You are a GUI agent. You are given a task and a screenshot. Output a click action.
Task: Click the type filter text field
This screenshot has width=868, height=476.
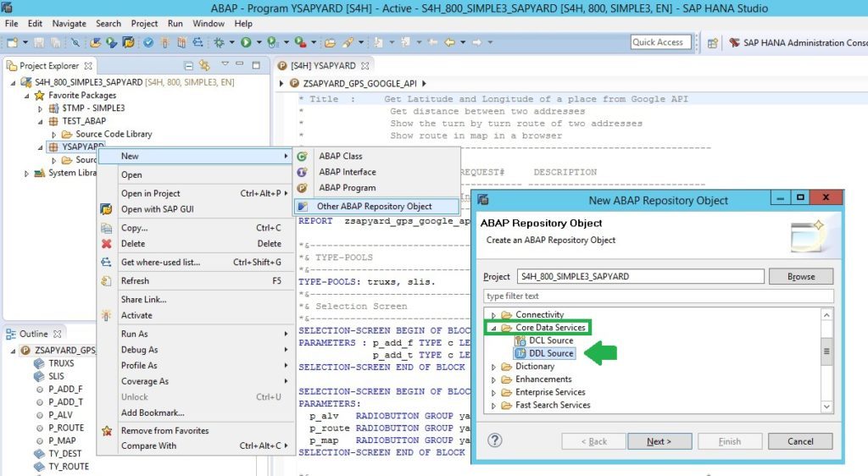pyautogui.click(x=658, y=296)
